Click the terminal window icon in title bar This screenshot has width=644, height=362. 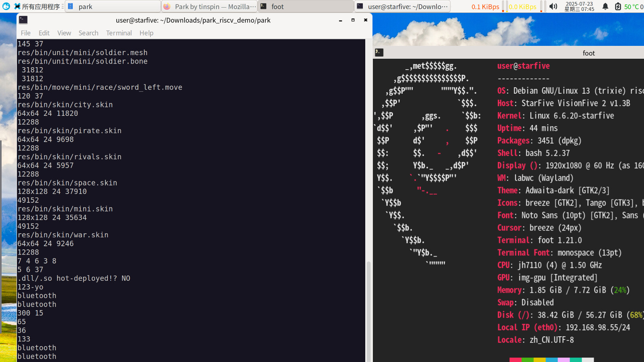pyautogui.click(x=23, y=20)
